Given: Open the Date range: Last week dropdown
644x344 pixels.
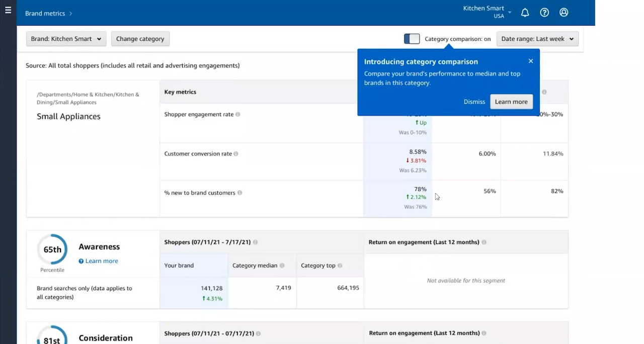Looking at the screenshot, I should 537,39.
